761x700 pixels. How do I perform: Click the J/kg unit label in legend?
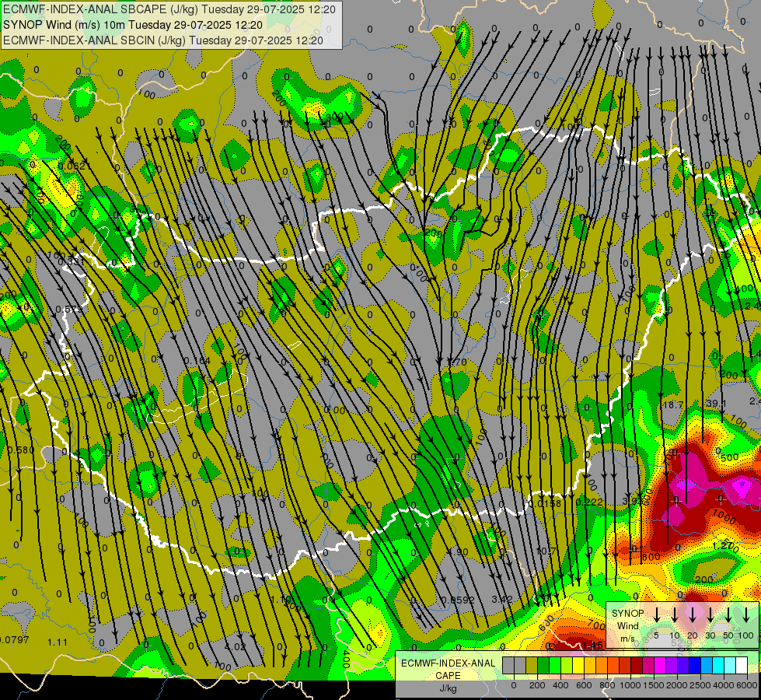tap(449, 688)
